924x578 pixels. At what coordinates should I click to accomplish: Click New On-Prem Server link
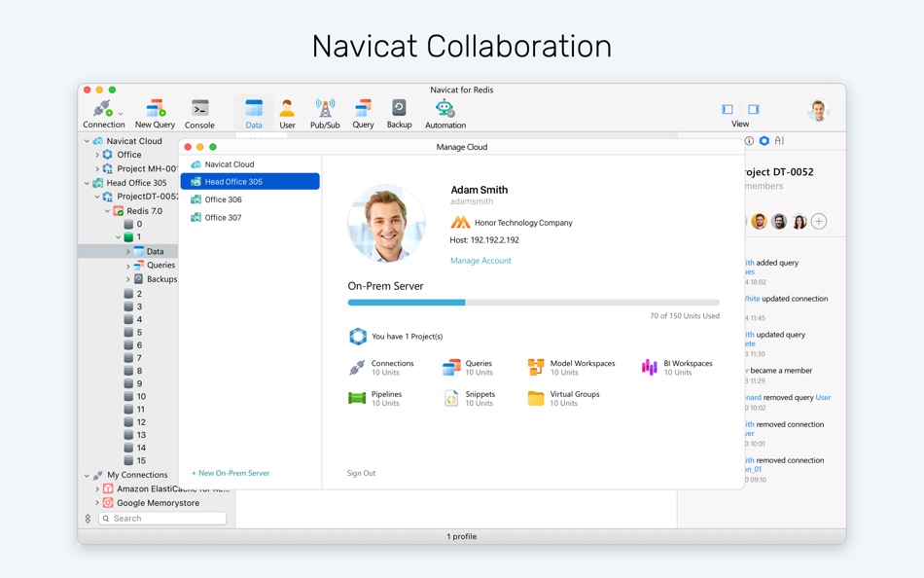(x=231, y=473)
